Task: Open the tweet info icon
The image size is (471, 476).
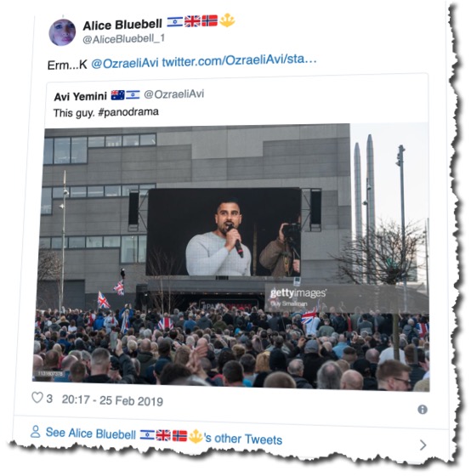Action: 423,410
